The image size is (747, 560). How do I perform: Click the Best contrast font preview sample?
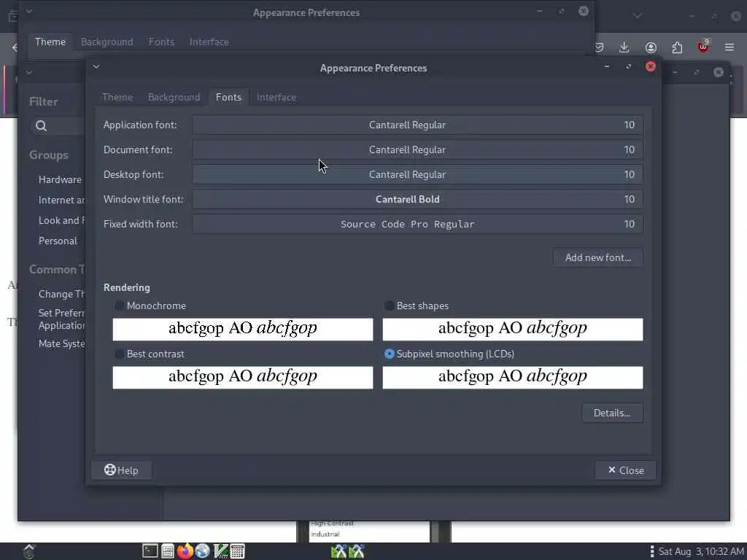pyautogui.click(x=242, y=377)
